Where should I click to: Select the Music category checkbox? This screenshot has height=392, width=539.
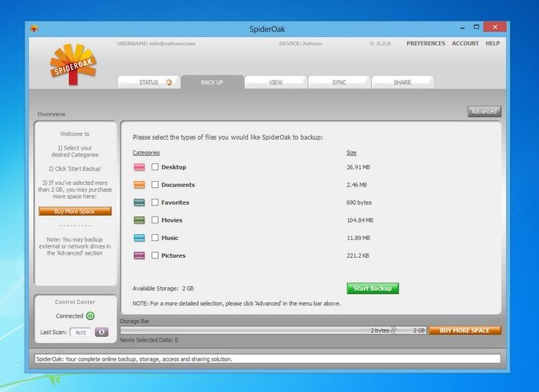155,237
